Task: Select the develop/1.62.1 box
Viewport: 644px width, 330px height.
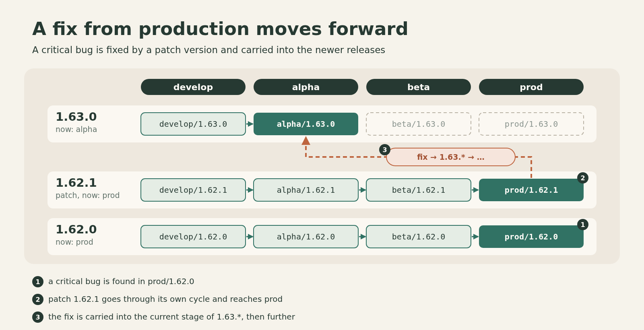Action: point(193,190)
